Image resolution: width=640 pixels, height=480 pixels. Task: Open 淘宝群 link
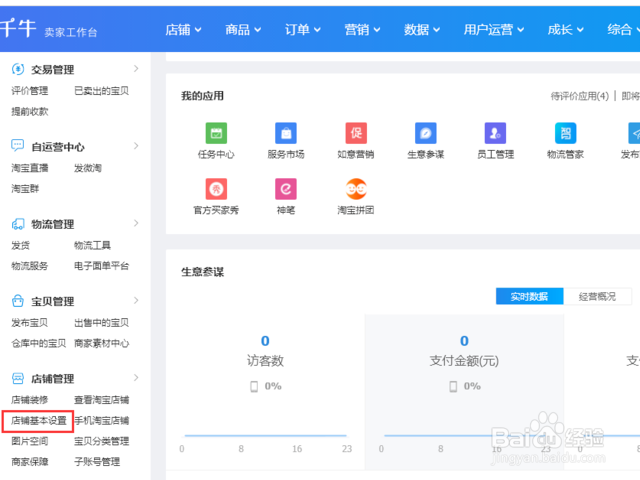pos(25,189)
